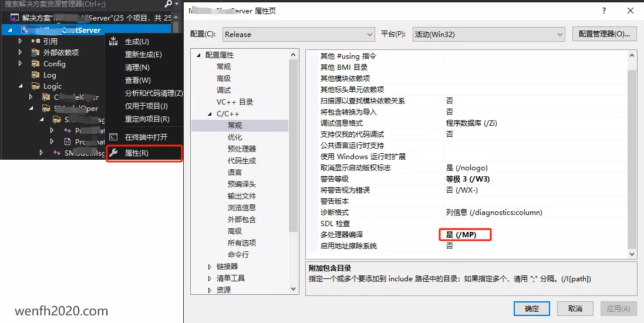Select 清理(N) in the context menu

pyautogui.click(x=137, y=68)
